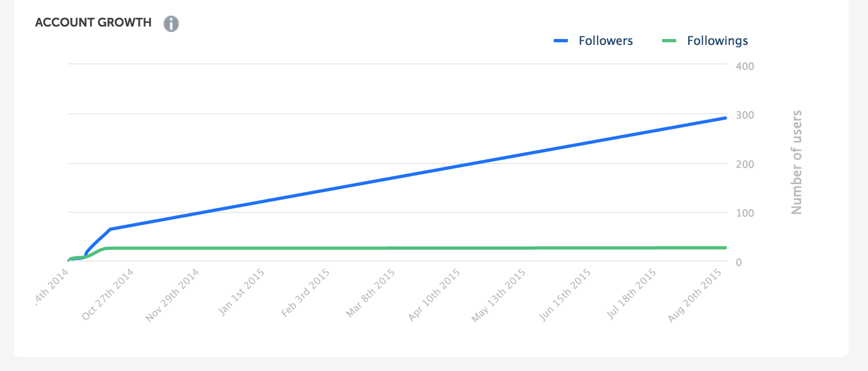Viewport: 868px width, 371px height.
Task: Click the blue color marker beside Followers
Action: [x=561, y=41]
